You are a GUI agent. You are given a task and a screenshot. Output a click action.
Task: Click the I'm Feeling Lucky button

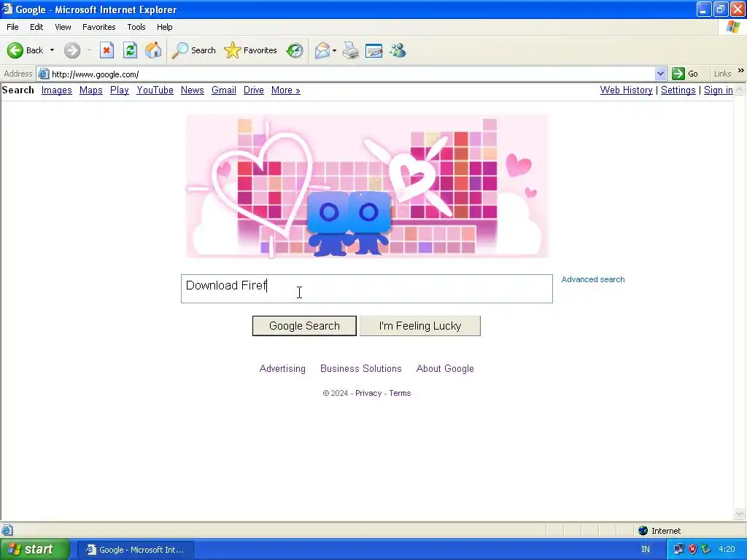(x=420, y=326)
